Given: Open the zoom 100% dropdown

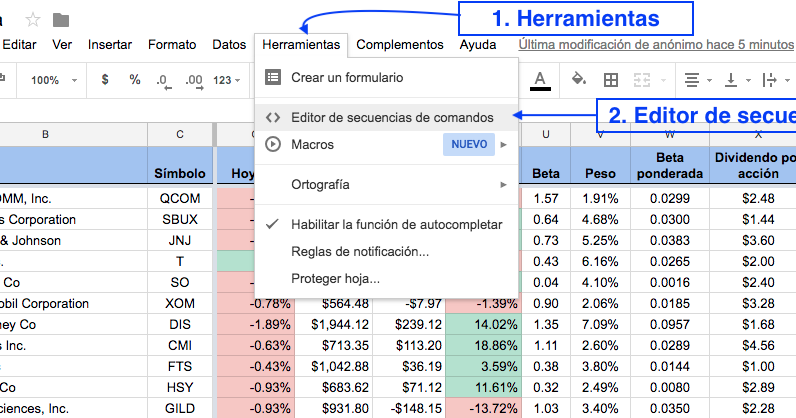Looking at the screenshot, I should point(53,80).
